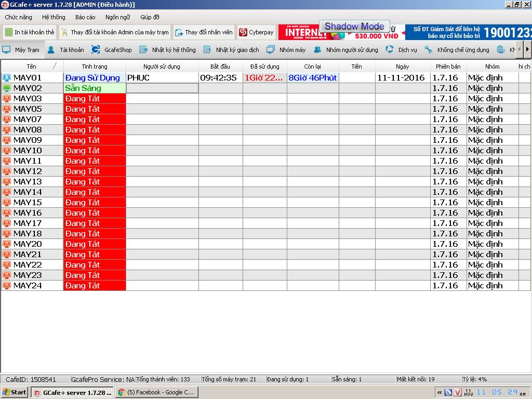Click the In tài khoản thẻ printer icon
This screenshot has width=532, height=399.
point(9,32)
